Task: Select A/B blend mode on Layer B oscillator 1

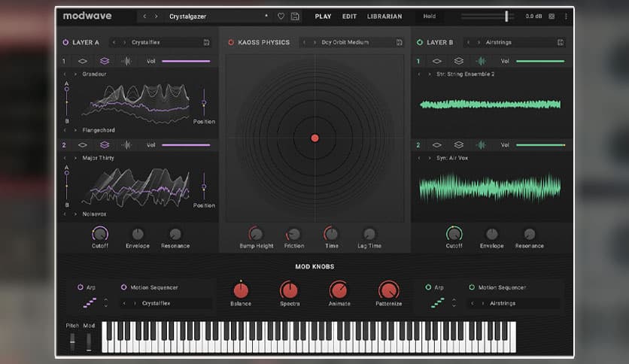Action: click(458, 62)
